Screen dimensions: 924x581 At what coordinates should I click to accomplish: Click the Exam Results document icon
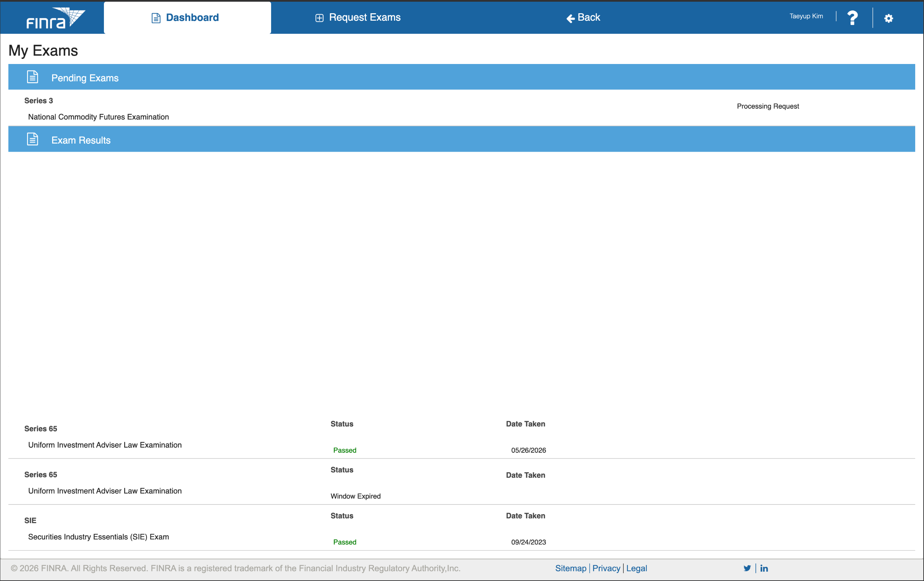pyautogui.click(x=32, y=139)
